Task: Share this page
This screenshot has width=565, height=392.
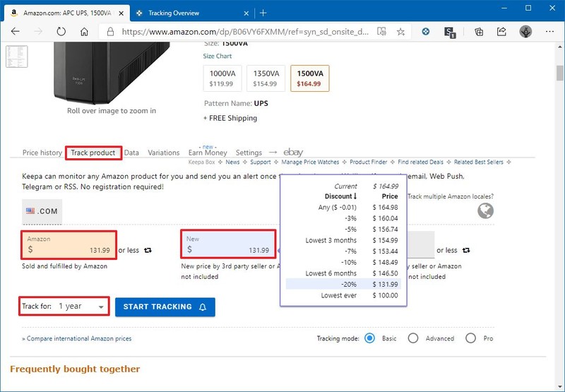Action: (x=501, y=32)
